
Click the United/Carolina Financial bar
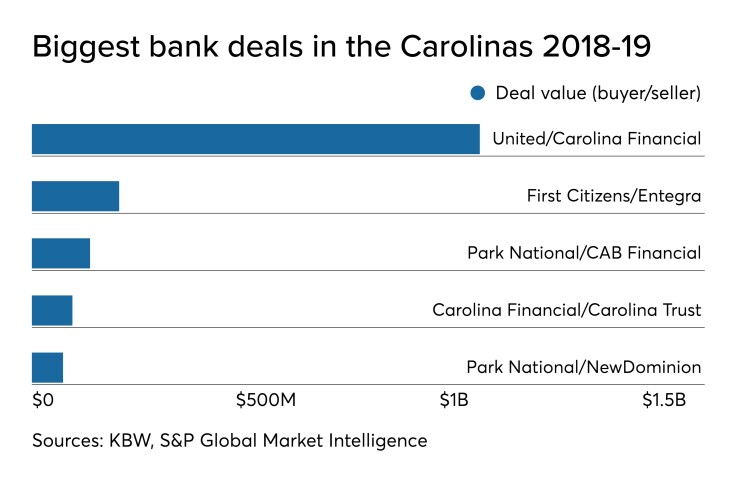255,139
